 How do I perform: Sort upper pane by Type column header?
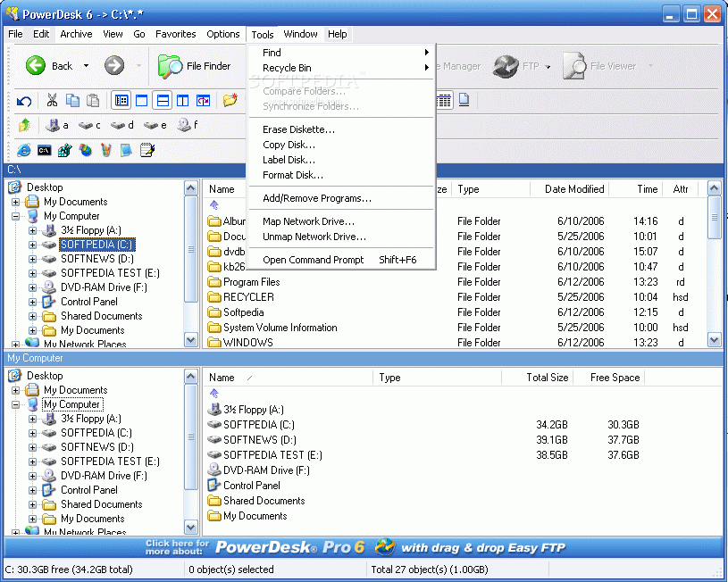pos(490,189)
